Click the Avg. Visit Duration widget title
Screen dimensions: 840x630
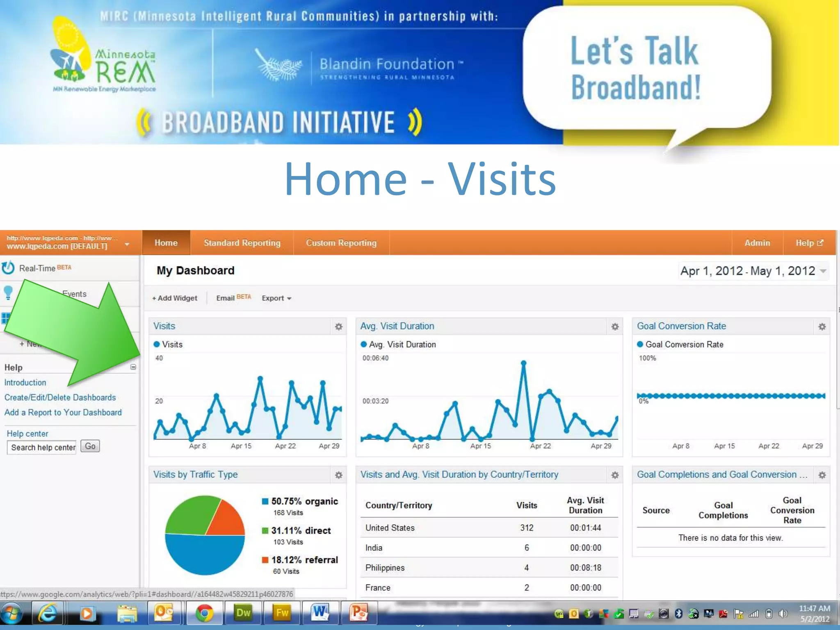(397, 326)
